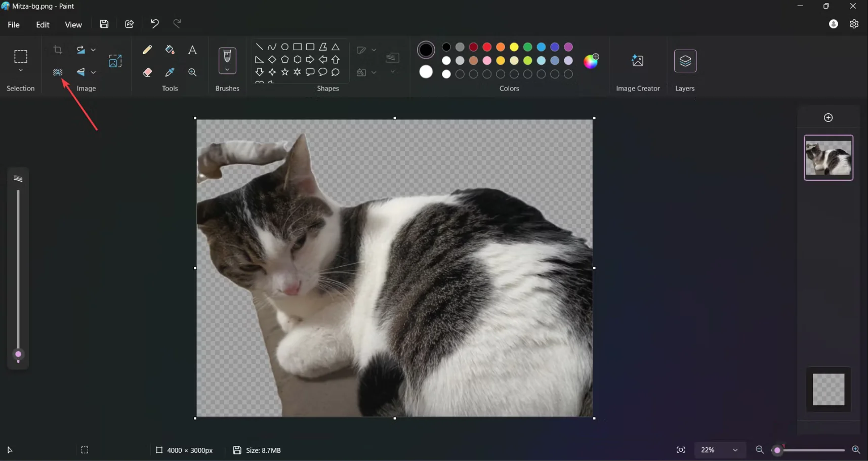The image size is (868, 461).
Task: Open the View menu
Action: (x=73, y=24)
